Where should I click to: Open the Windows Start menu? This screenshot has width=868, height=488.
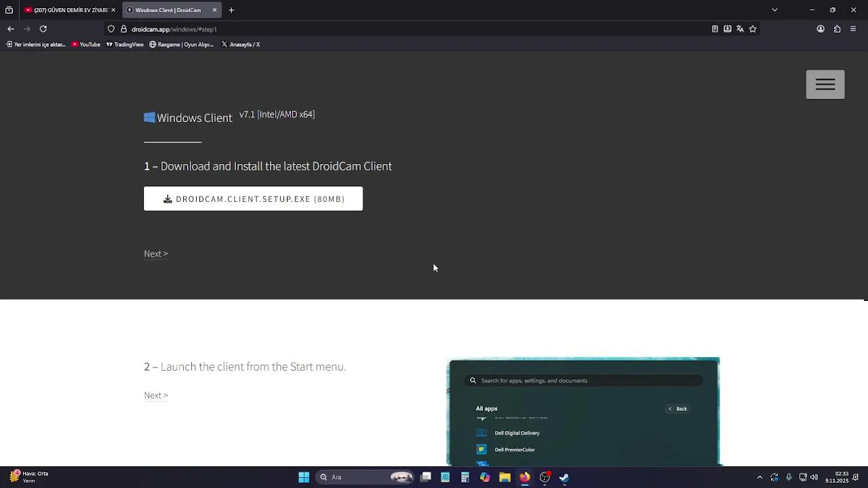(304, 477)
